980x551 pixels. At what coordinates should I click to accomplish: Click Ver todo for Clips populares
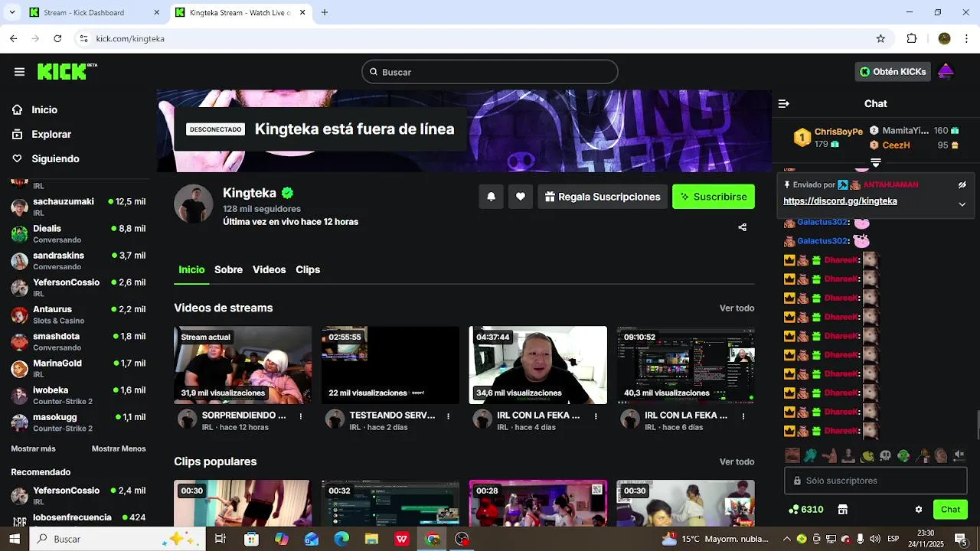pos(737,462)
